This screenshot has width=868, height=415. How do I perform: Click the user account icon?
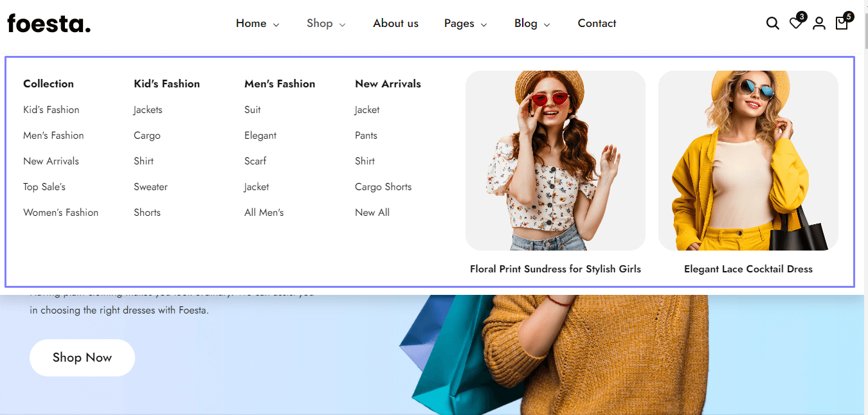818,24
